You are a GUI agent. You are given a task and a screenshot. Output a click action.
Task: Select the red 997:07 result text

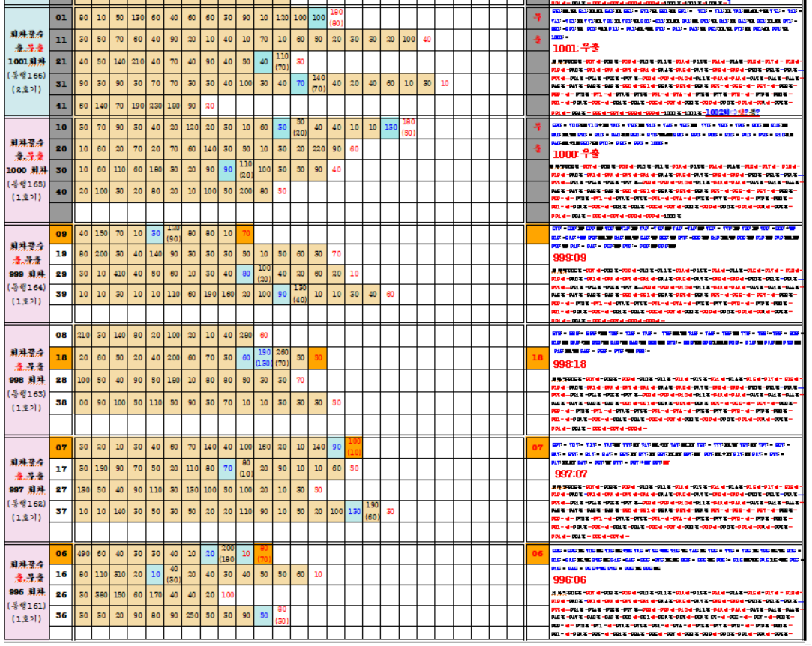571,474
